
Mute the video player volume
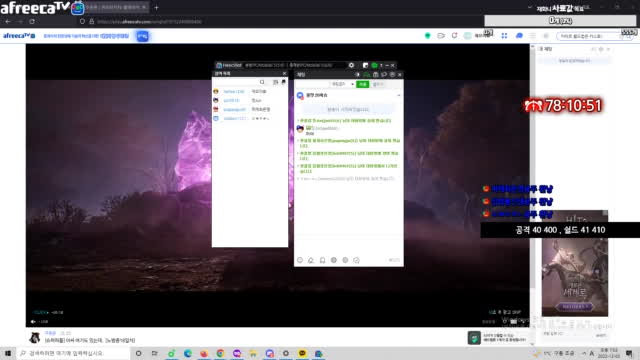(33, 322)
